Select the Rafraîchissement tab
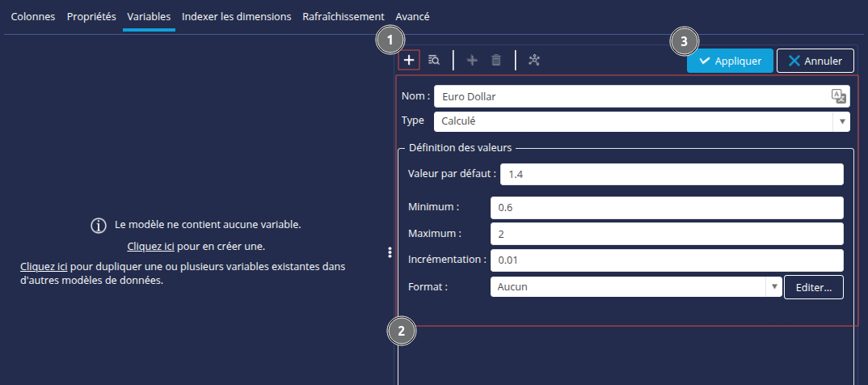This screenshot has height=385, width=868. coord(343,16)
